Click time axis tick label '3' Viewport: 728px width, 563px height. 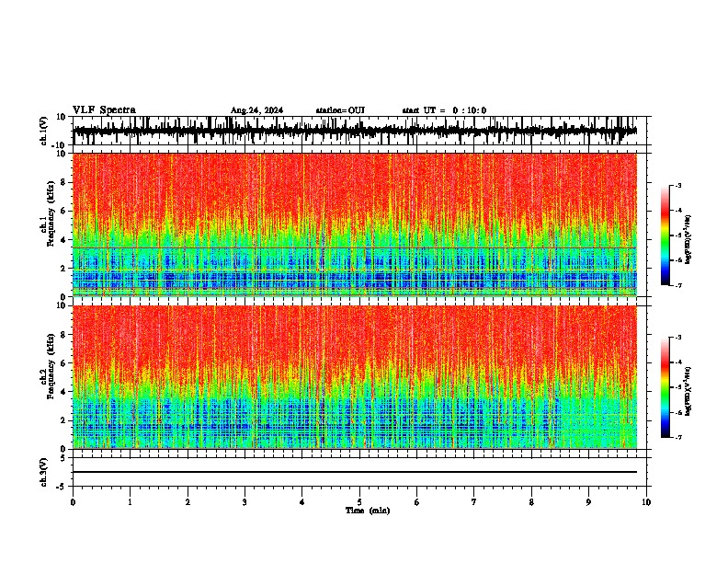[245, 502]
